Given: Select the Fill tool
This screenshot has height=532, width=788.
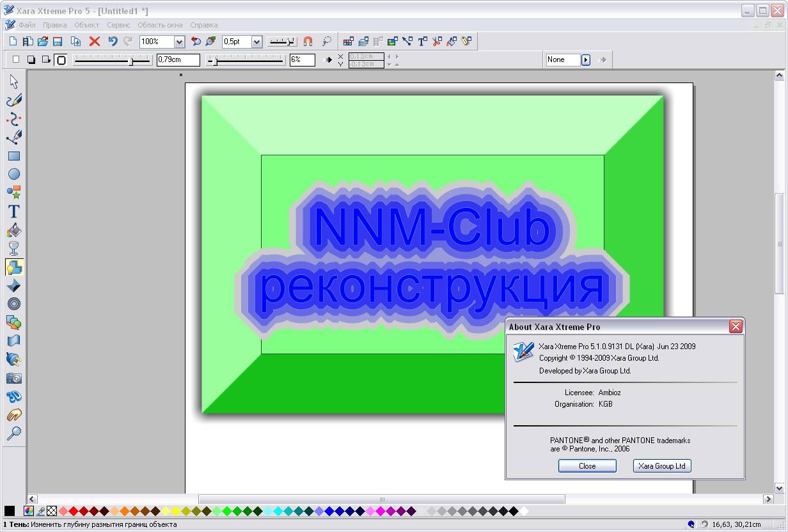Looking at the screenshot, I should tap(14, 230).
